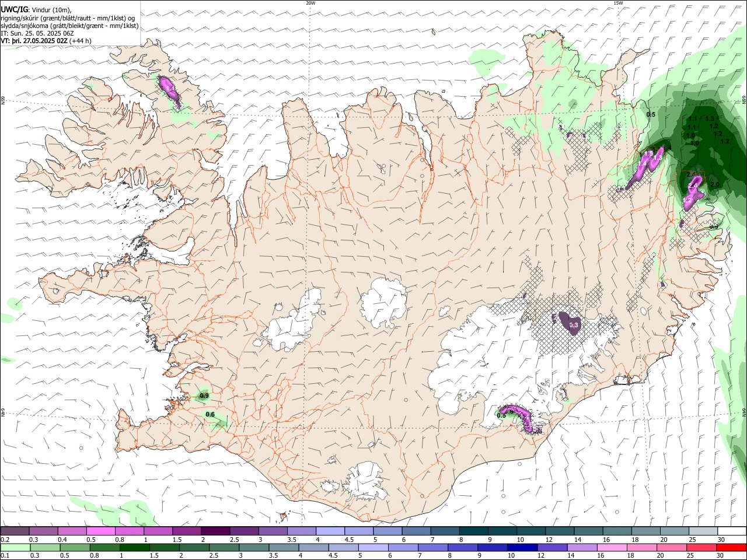
Task: Select the deep blue lower legend swatch between 10 and 12
Action: pos(522,547)
